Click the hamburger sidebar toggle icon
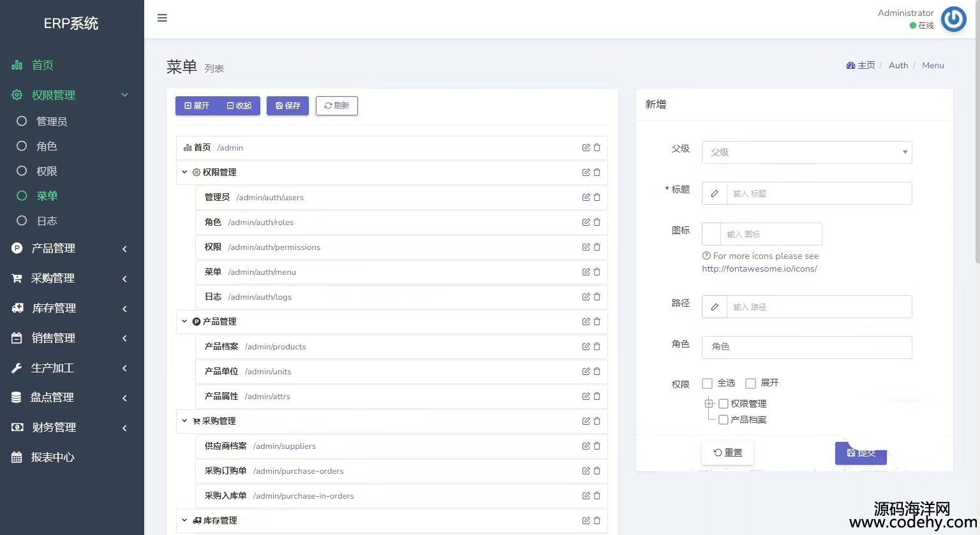The height and width of the screenshot is (535, 980). (162, 18)
